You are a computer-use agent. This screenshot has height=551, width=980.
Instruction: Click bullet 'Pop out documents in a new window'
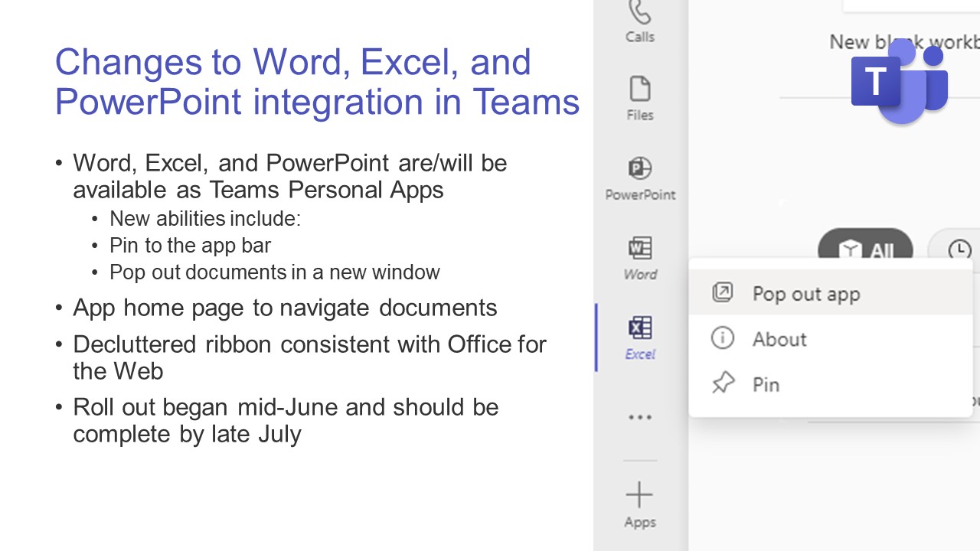pyautogui.click(x=275, y=272)
